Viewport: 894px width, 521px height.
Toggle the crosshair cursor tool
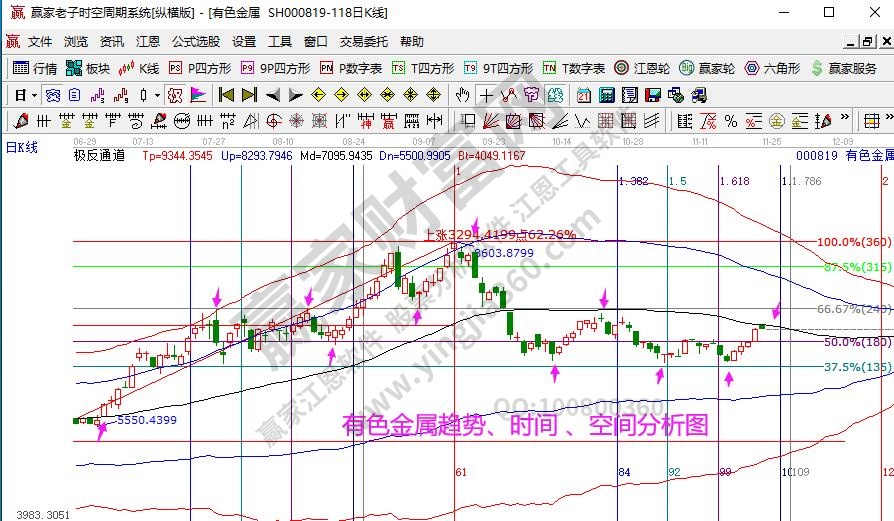pyautogui.click(x=486, y=95)
